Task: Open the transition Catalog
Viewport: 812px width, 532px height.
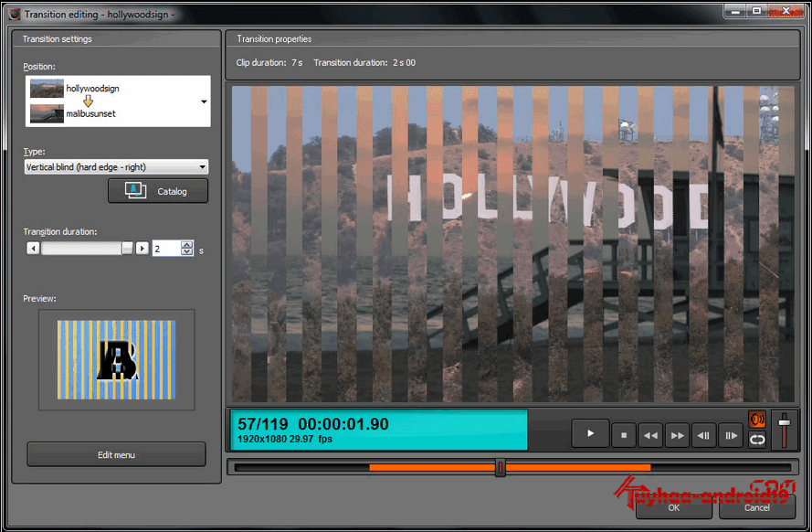Action: (158, 191)
